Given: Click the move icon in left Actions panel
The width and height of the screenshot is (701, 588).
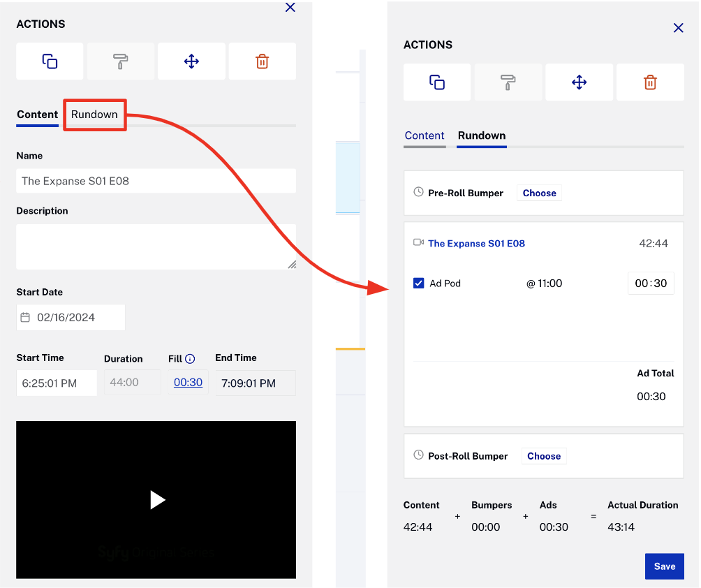Looking at the screenshot, I should coord(191,61).
